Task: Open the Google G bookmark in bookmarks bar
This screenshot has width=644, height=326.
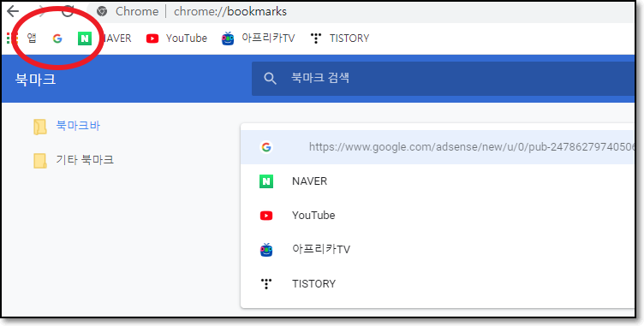Action: click(57, 39)
